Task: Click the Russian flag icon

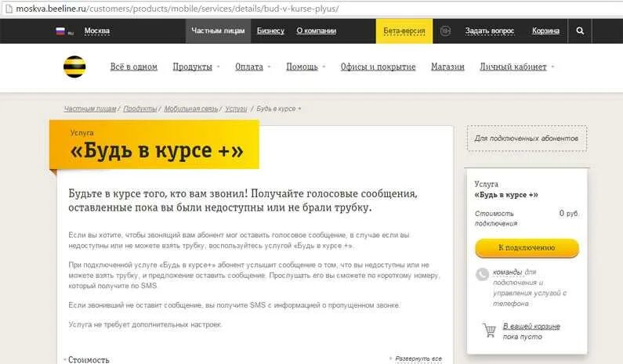Action: tap(60, 31)
